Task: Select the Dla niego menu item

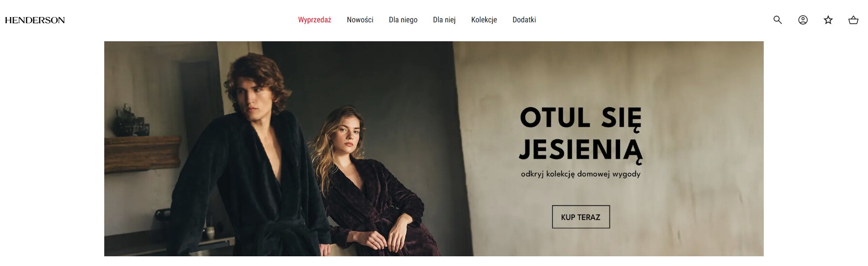Action: click(403, 20)
